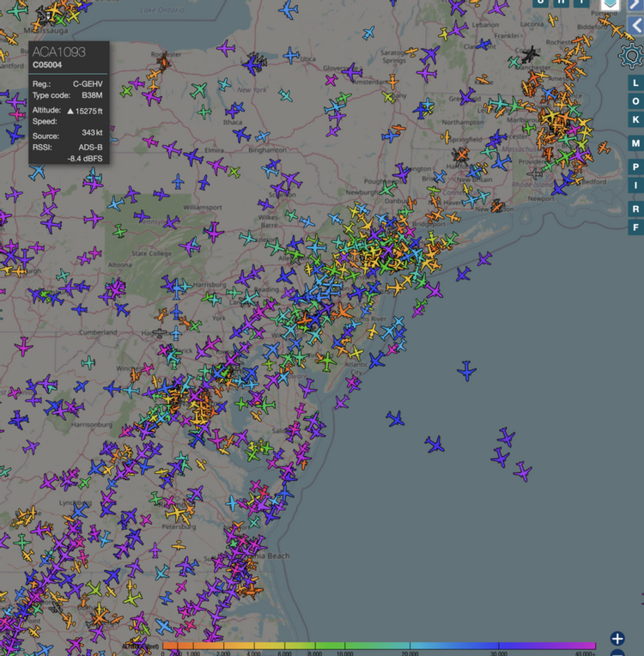This screenshot has height=656, width=644.
Task: Select the green aircraft southwest of Williamsport
Action: click(x=119, y=231)
